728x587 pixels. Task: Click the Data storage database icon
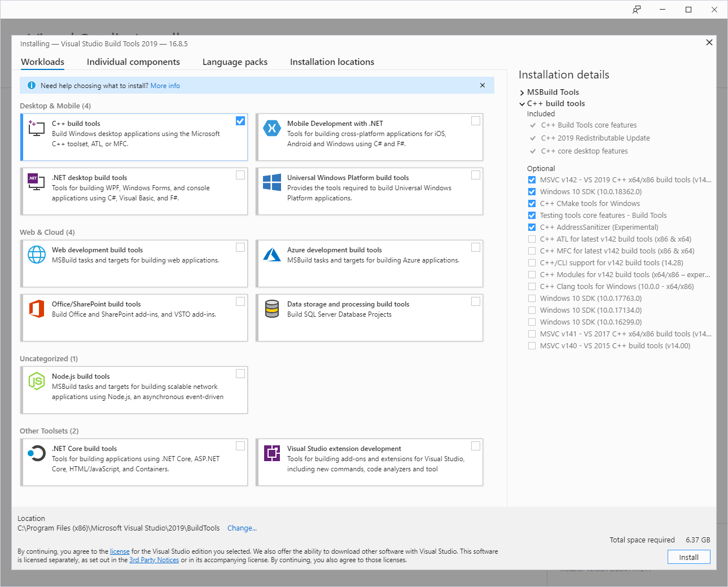click(272, 309)
